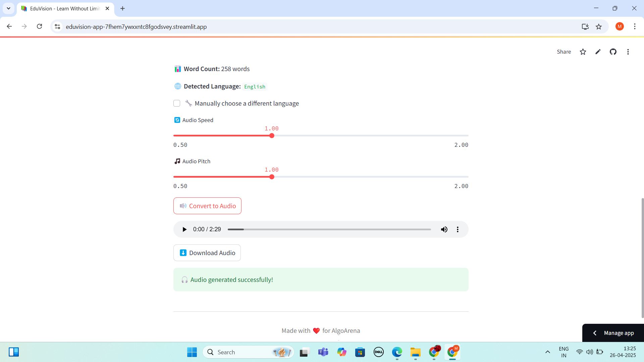Play the generated audio
This screenshot has height=362, width=644.
pyautogui.click(x=184, y=229)
